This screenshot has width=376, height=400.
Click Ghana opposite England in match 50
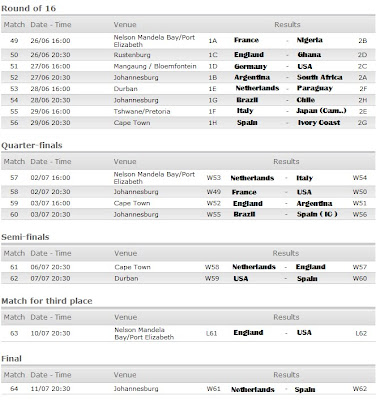tap(309, 55)
